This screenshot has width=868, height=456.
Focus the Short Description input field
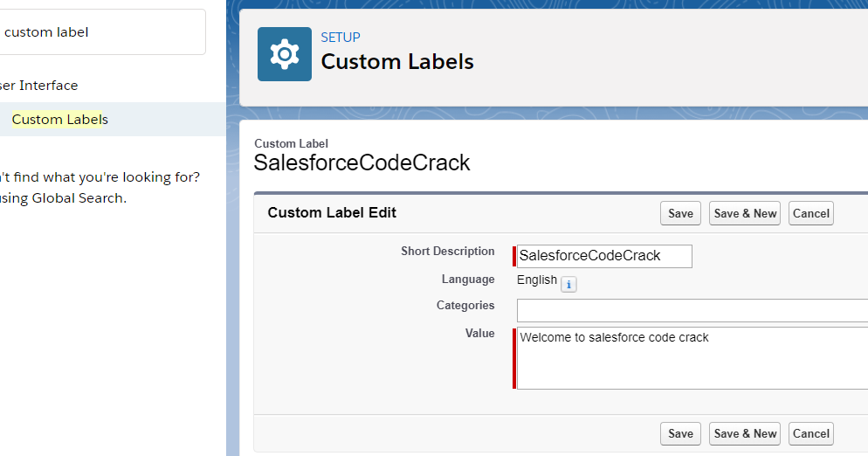(x=604, y=256)
